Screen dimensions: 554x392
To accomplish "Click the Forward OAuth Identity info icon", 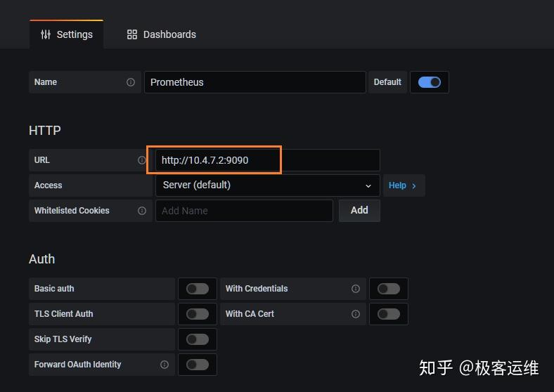I will 165,365.
